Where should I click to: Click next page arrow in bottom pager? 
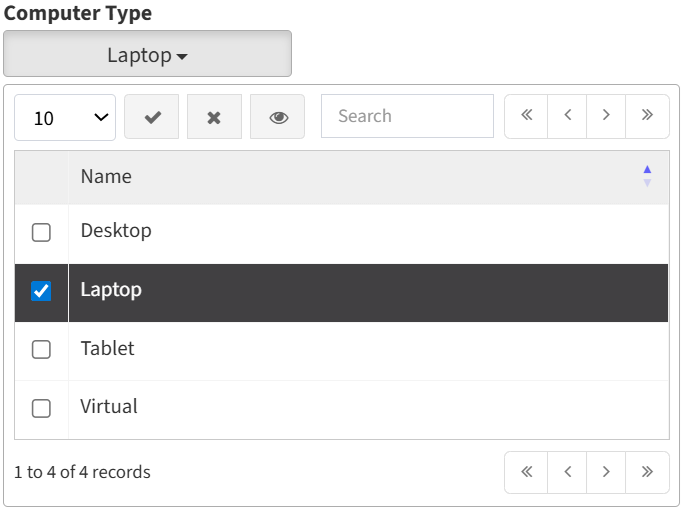[x=607, y=472]
